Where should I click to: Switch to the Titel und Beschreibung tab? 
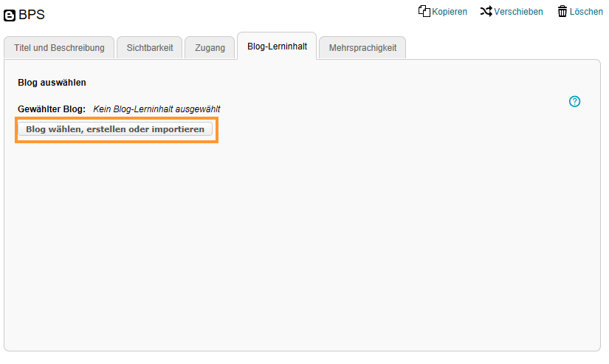coord(59,48)
